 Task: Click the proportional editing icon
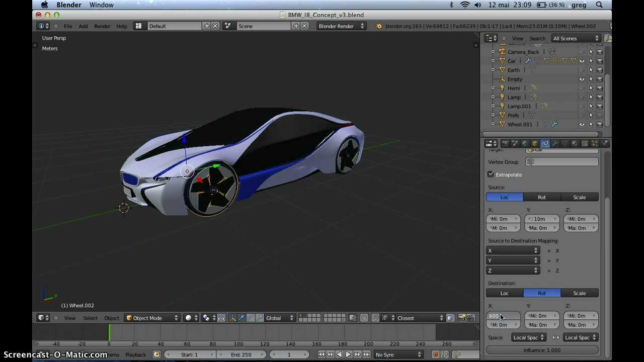pyautogui.click(x=364, y=318)
